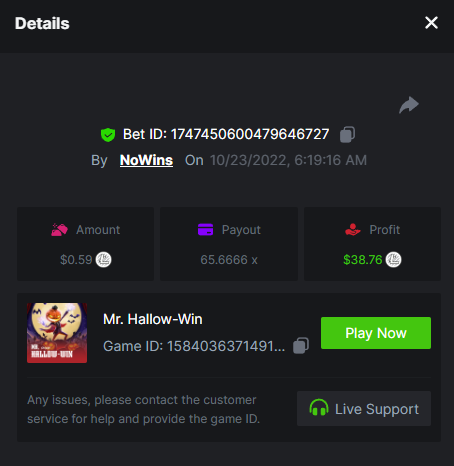Click the Mr. Hallow-Win game title
This screenshot has height=466, width=454.
point(153,319)
